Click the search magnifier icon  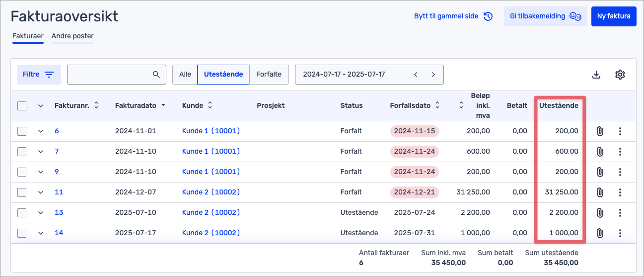point(156,75)
